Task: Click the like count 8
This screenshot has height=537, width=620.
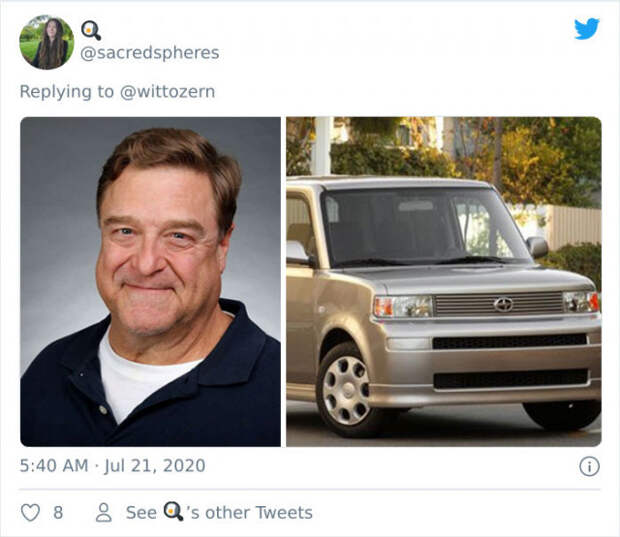Action: pos(58,512)
